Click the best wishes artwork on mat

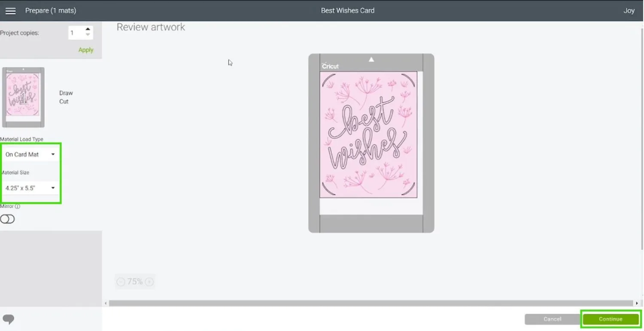point(368,135)
